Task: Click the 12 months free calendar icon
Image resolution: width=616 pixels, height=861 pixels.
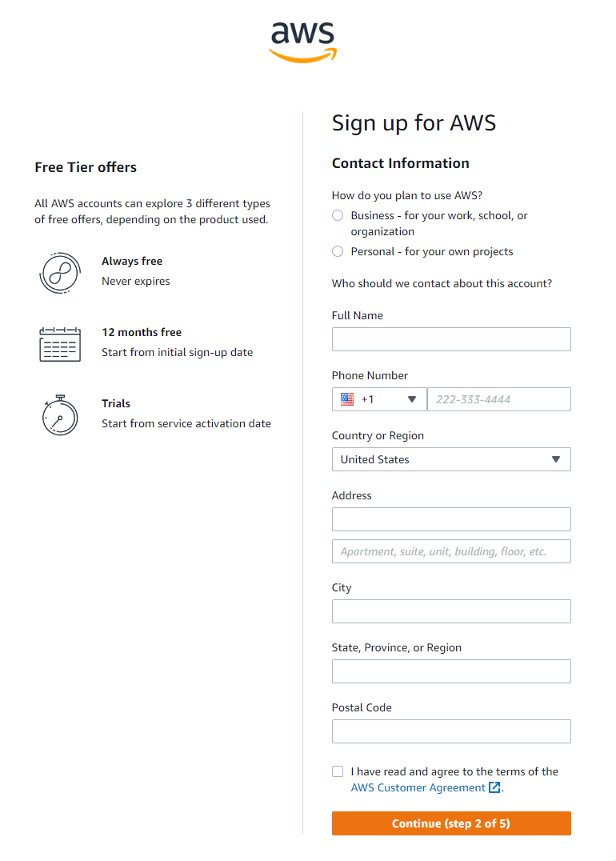Action: pyautogui.click(x=60, y=344)
